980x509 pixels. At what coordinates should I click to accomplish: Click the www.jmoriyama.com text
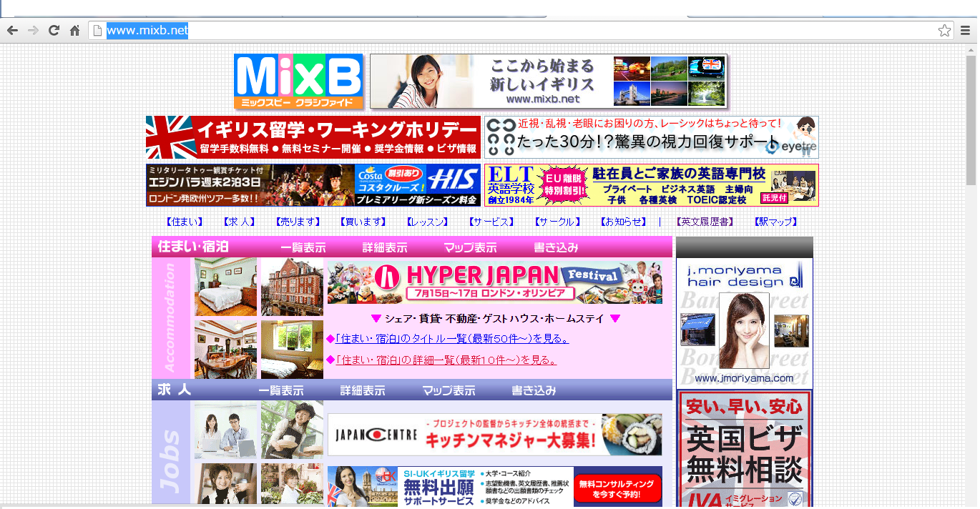pos(744,378)
